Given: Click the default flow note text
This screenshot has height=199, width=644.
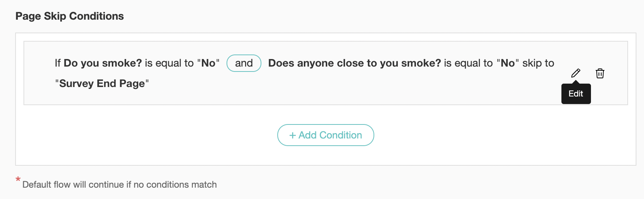Looking at the screenshot, I should coord(119,185).
